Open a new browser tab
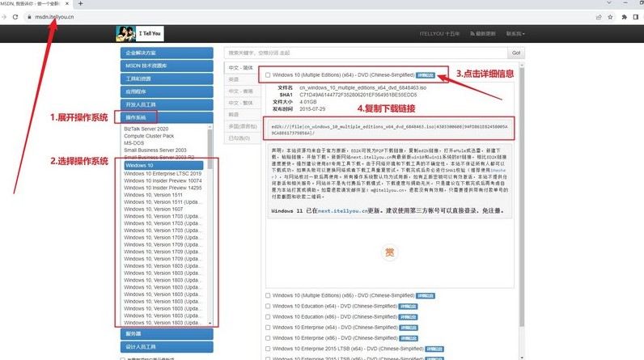This screenshot has height=360, width=644. [x=80, y=4]
